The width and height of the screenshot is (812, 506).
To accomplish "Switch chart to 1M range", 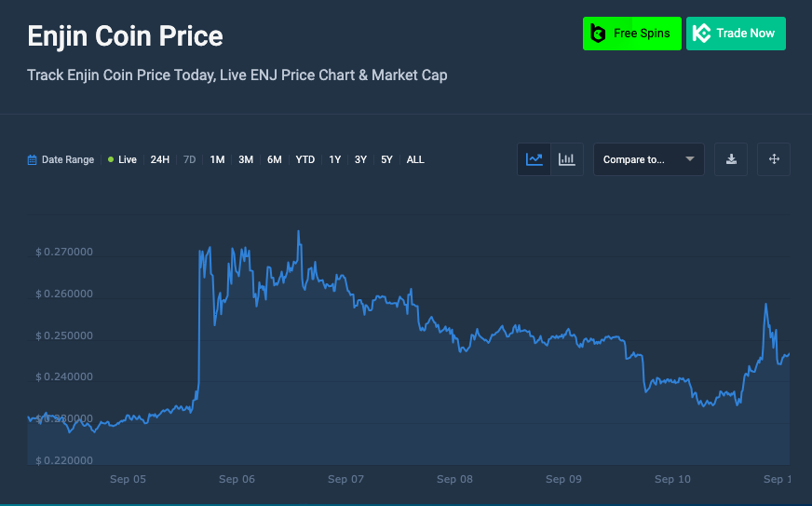I will 217,160.
